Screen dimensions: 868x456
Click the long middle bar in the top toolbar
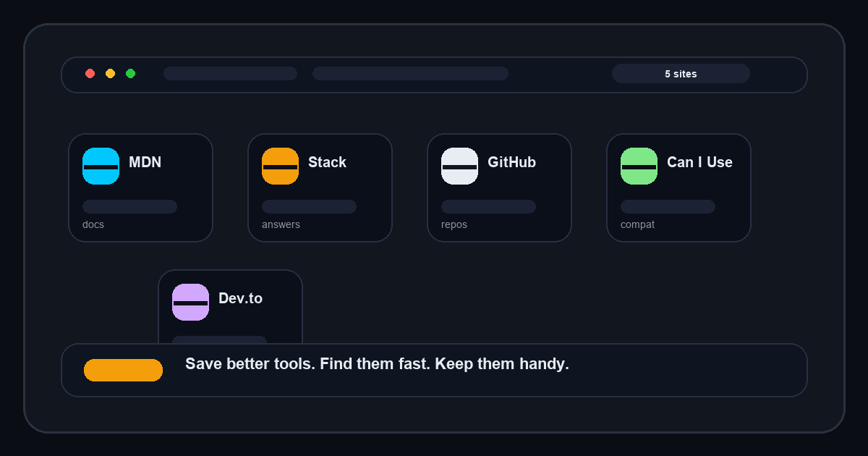click(x=410, y=74)
